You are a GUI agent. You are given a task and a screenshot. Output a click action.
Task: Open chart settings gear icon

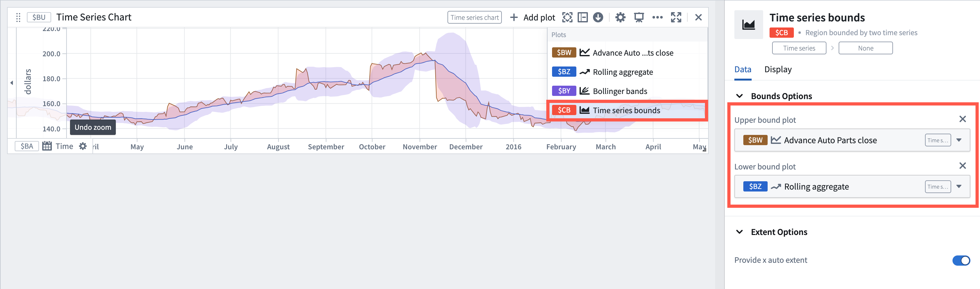[x=620, y=18]
